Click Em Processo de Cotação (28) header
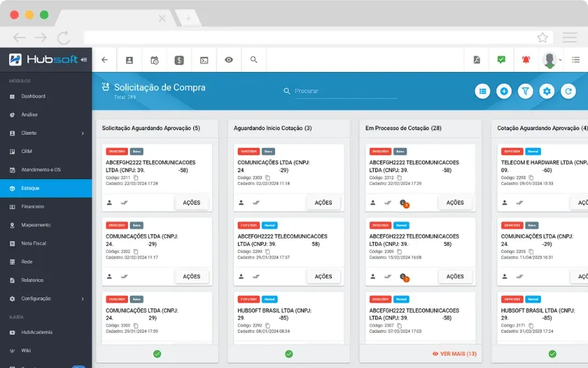588x368 pixels. tap(403, 128)
